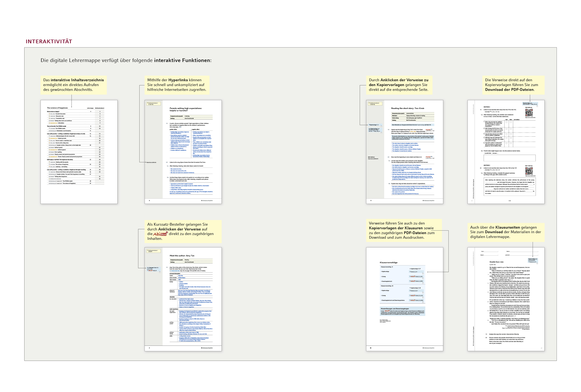Click the AbiBox logo in the yellow Kurssatz note
This screenshot has width=581, height=392.
[160, 234]
